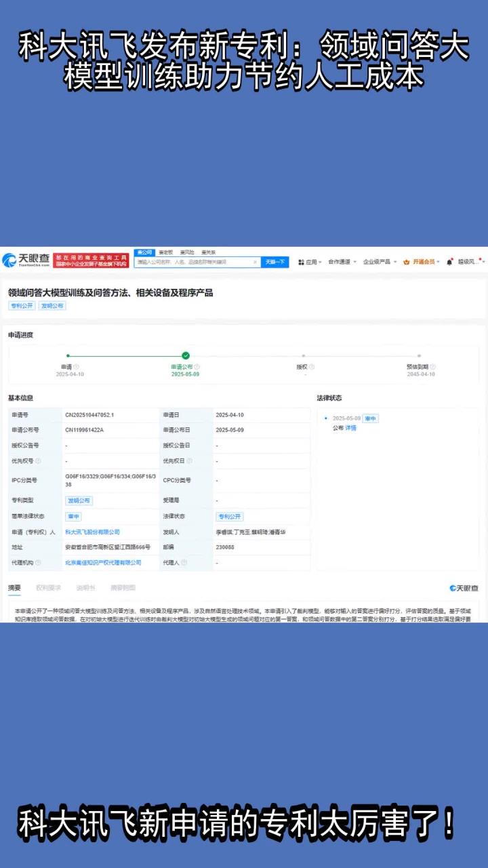Click the green checkmark at 申请公布 step
This screenshot has height=868, width=488.
tap(185, 355)
